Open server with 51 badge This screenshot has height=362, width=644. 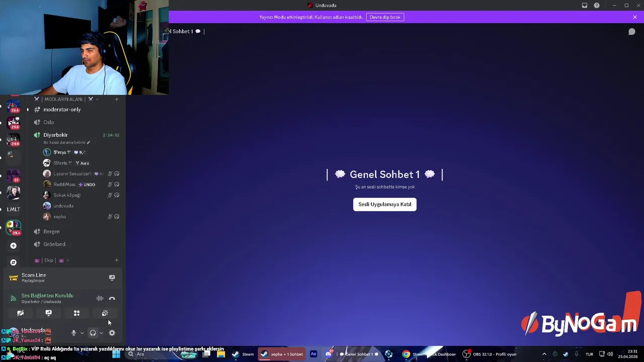(x=14, y=176)
